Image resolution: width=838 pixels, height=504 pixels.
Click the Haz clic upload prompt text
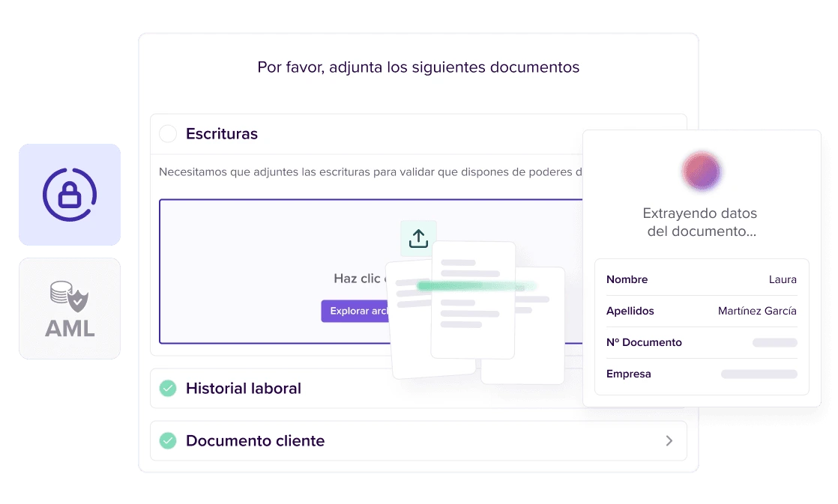coord(361,278)
